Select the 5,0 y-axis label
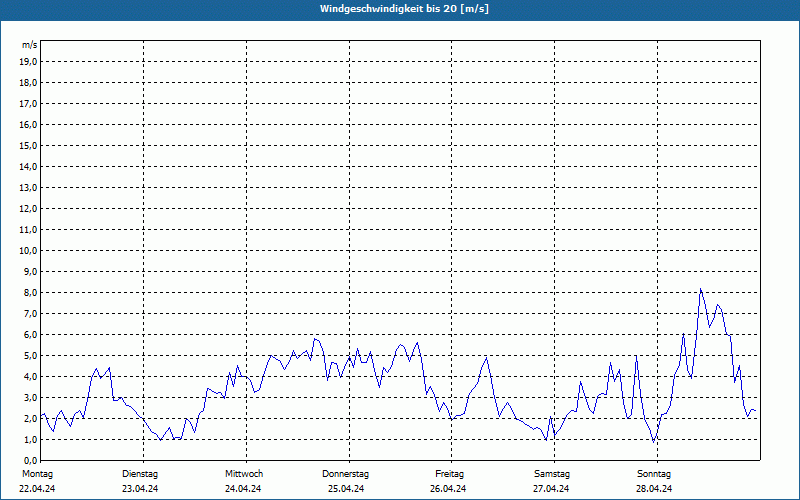This screenshot has height=500, width=800. pyautogui.click(x=29, y=356)
